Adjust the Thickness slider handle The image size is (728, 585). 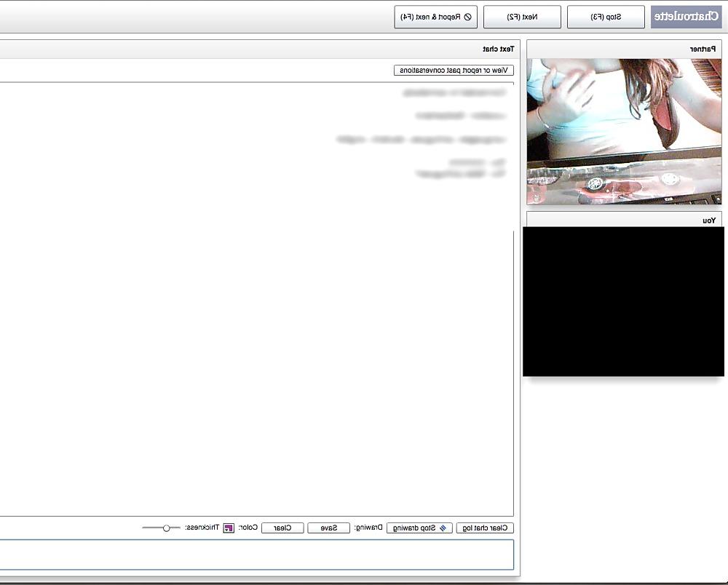click(166, 528)
